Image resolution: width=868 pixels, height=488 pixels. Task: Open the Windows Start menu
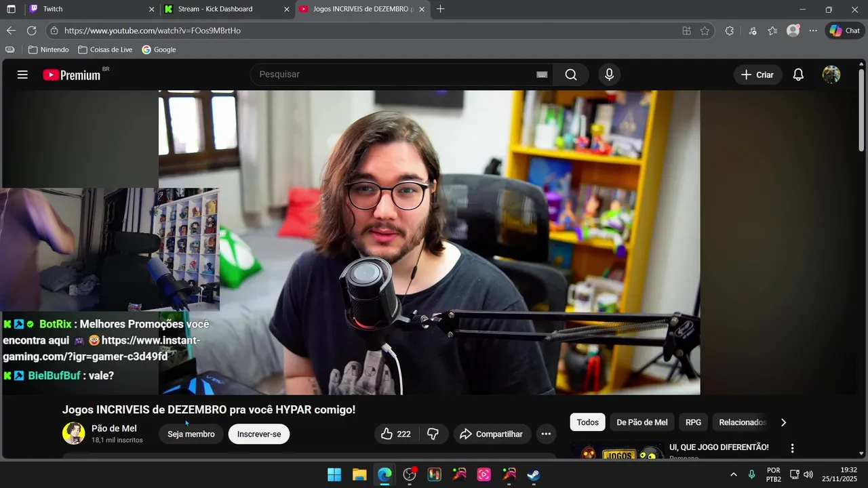click(334, 474)
